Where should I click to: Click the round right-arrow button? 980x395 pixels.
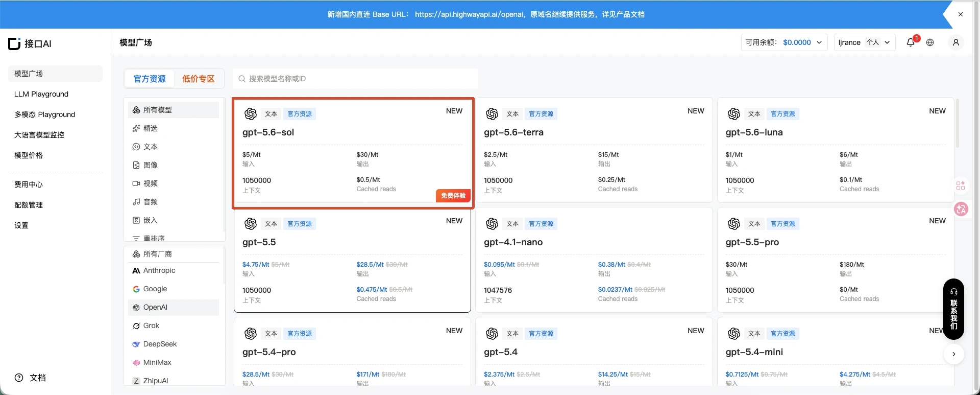click(x=953, y=354)
